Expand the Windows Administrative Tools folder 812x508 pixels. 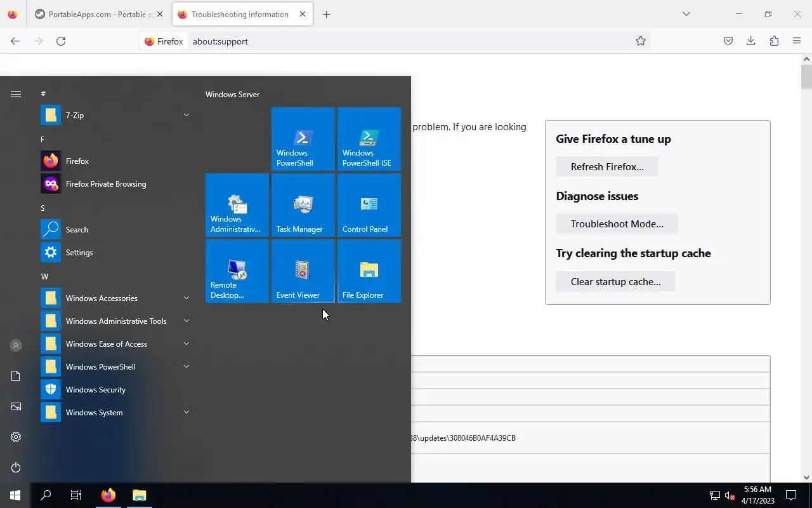[117, 321]
